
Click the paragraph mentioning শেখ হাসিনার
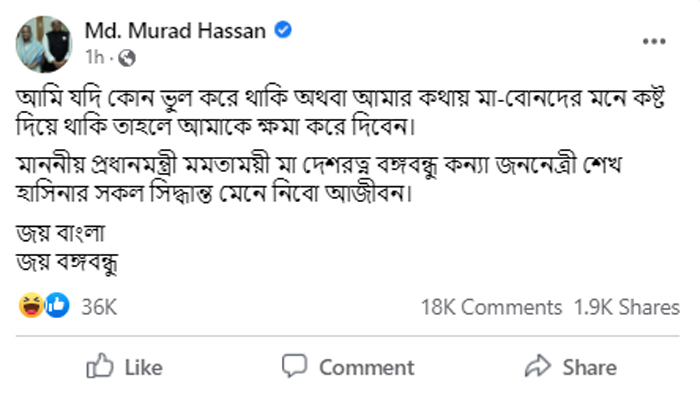[319, 179]
